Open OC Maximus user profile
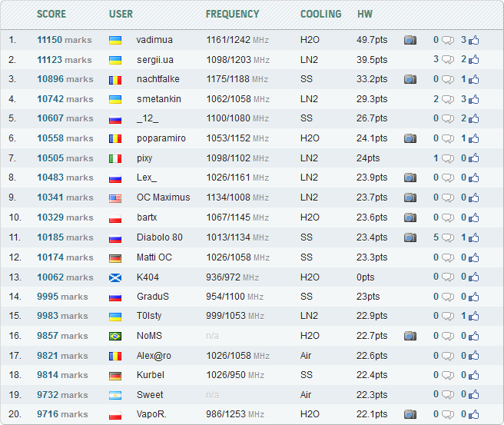Viewport: 504px width, 425px height. pos(163,198)
